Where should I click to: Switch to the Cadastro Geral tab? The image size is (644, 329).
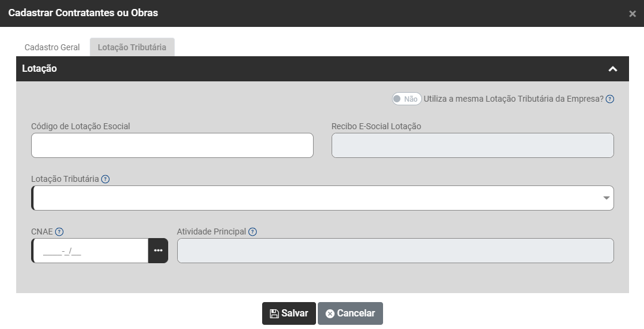coord(52,47)
